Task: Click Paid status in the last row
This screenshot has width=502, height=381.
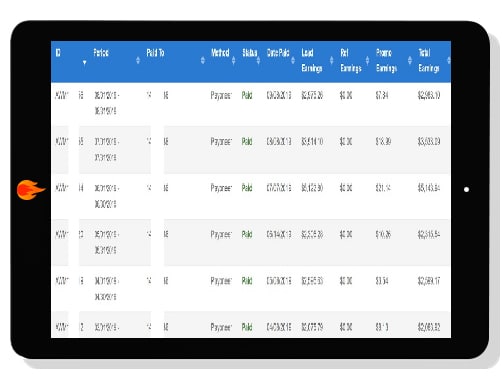Action: pos(247,327)
